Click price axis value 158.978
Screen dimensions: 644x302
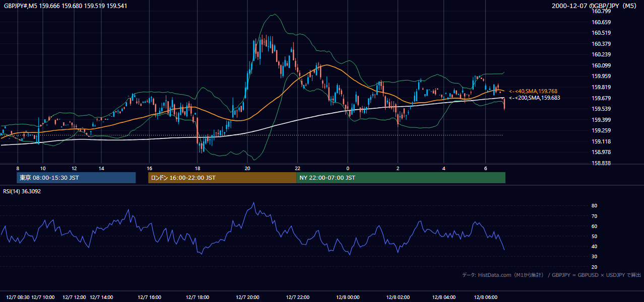(602, 152)
